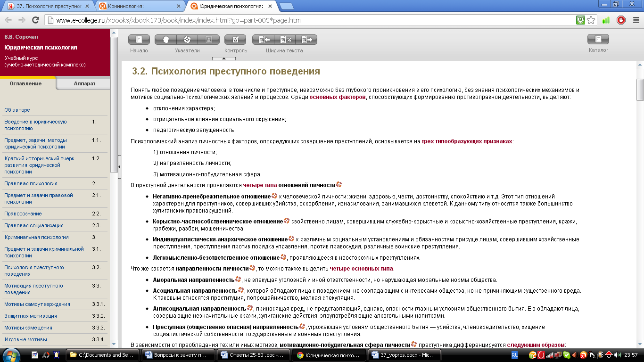Collapse the toolbar with the small up arrow

point(224,59)
